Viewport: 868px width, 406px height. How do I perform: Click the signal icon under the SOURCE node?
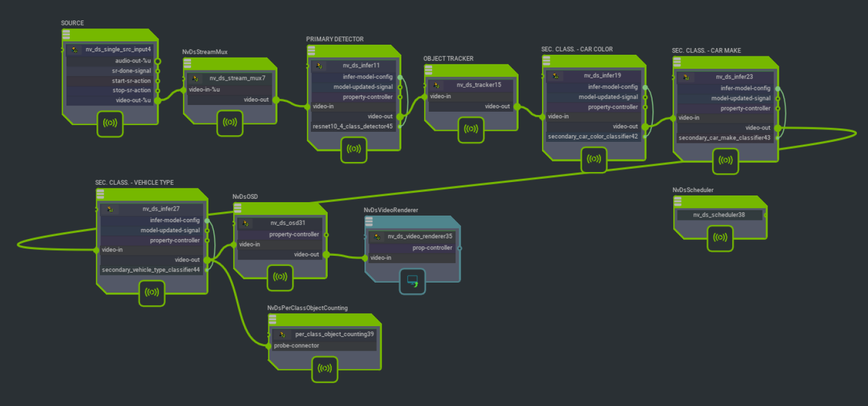(x=110, y=123)
